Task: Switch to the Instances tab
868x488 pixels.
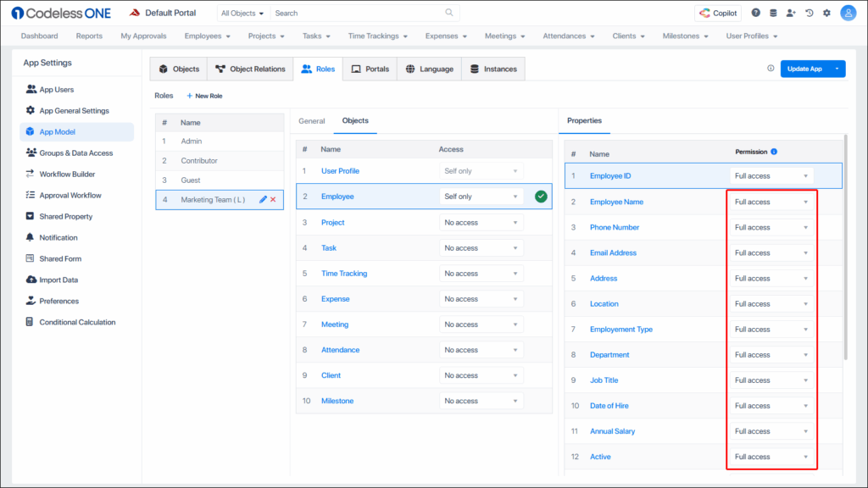Action: [x=493, y=69]
